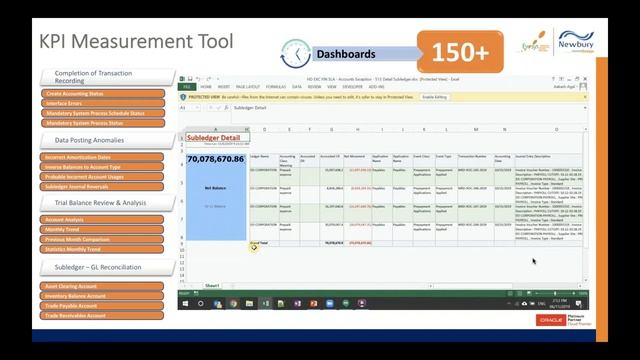Click the Excel Save icon in quick access toolbar
The width and height of the screenshot is (640, 360).
coord(190,79)
